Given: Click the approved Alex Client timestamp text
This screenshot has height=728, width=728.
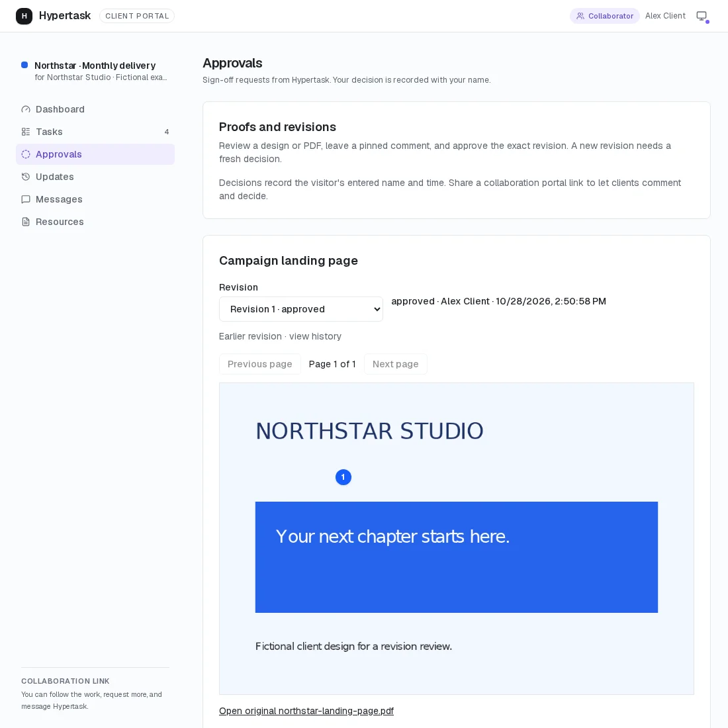Looking at the screenshot, I should (x=498, y=301).
